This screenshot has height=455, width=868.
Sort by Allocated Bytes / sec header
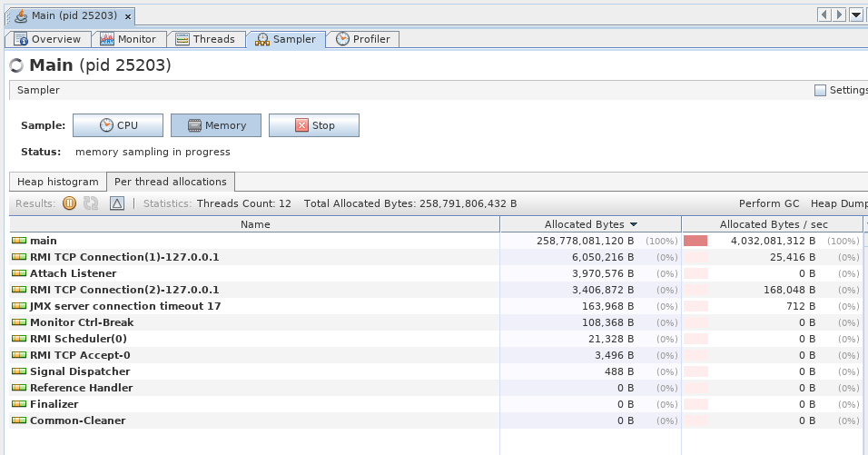[774, 224]
